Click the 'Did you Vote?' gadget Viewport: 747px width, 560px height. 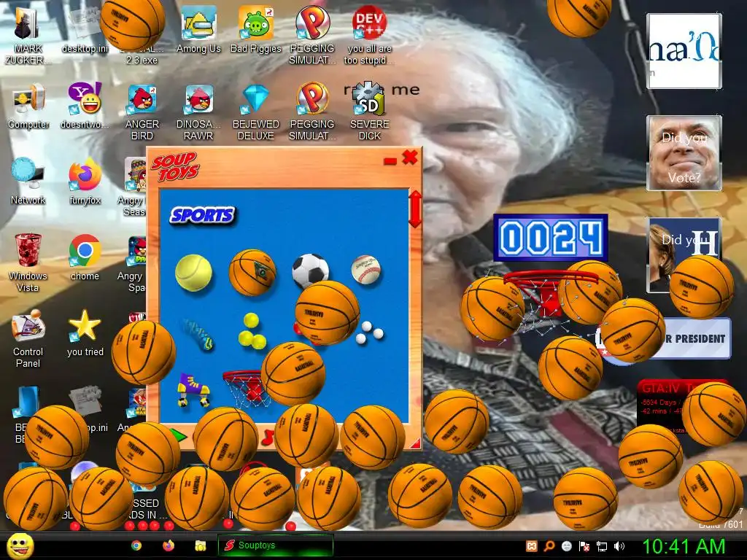point(684,153)
